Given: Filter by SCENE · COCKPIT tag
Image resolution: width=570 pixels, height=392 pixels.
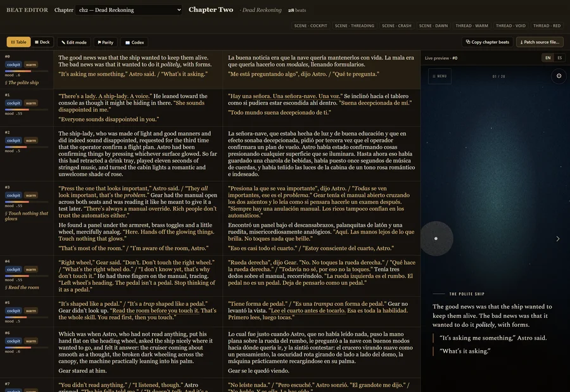Looking at the screenshot, I should 310,26.
